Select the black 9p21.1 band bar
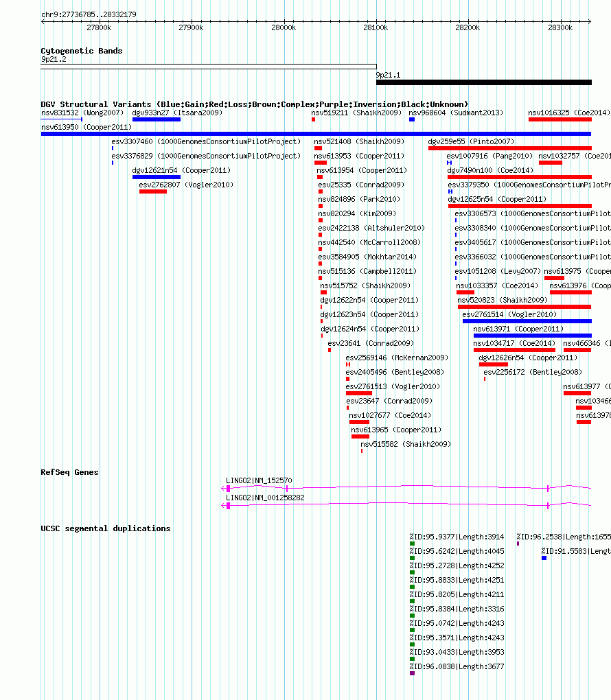611x700 pixels. 484,82
